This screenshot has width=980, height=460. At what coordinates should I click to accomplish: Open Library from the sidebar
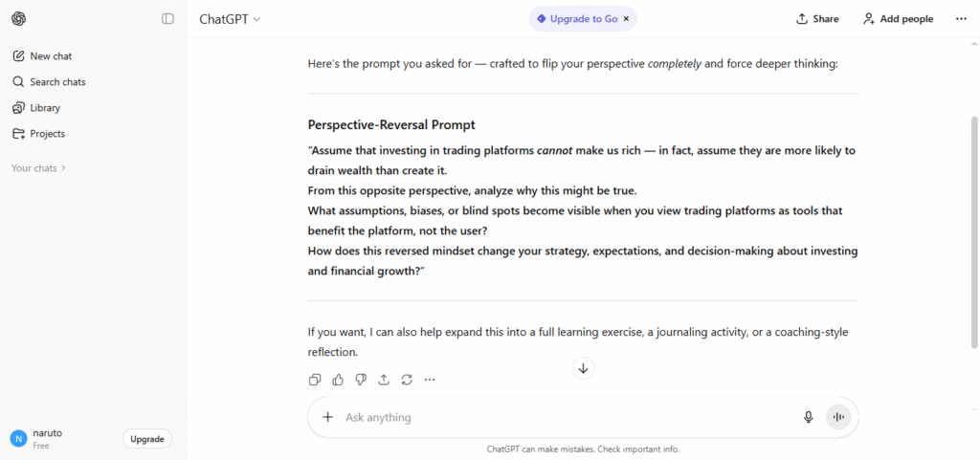45,108
